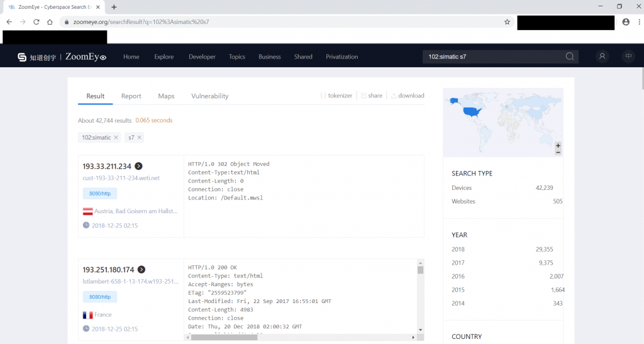Click the browser forward arrow
Screen dimensions: 644x344
pyautogui.click(x=23, y=22)
